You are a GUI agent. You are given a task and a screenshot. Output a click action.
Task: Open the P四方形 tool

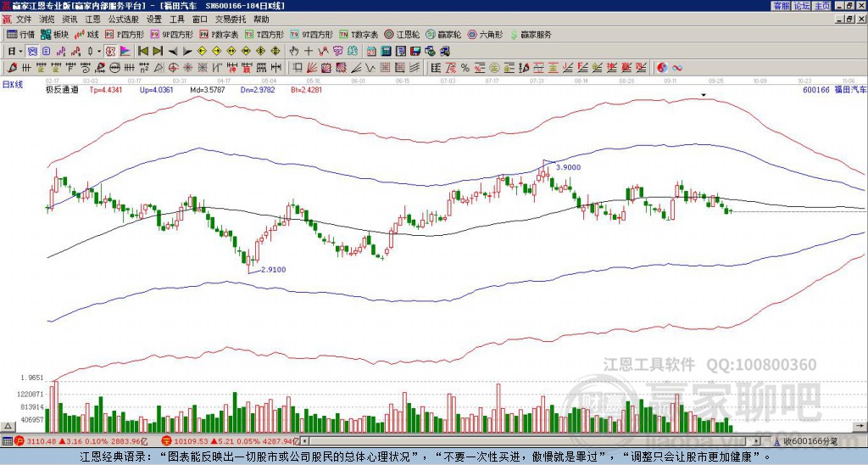point(125,34)
